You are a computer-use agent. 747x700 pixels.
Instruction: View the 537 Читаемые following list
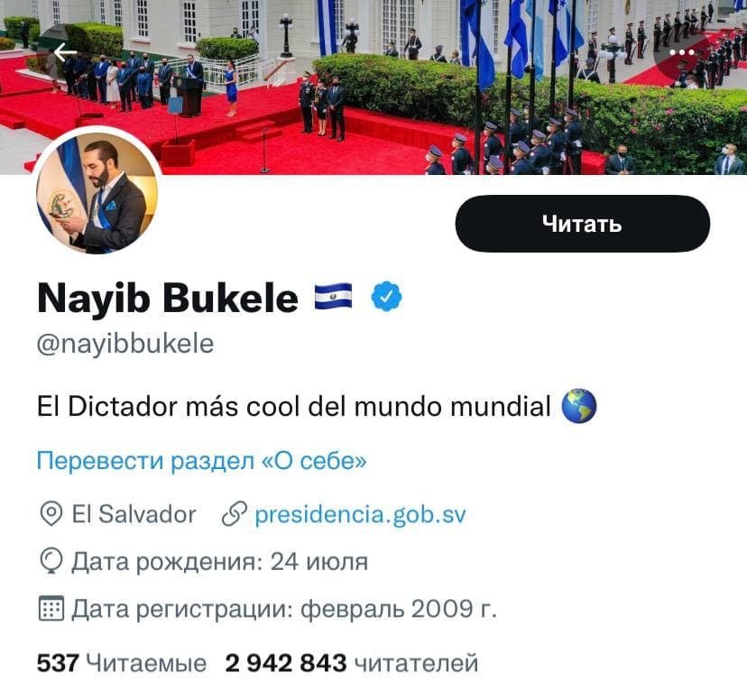tap(122, 663)
